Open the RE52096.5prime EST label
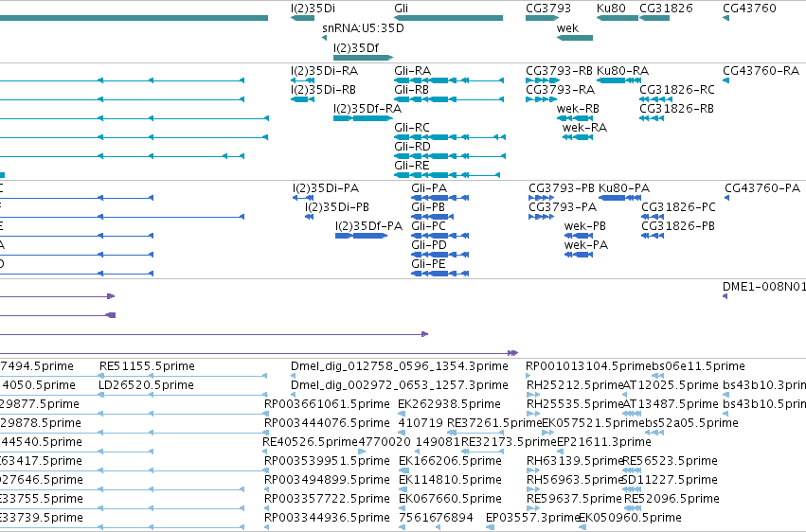This screenshot has width=806, height=532. click(x=672, y=500)
